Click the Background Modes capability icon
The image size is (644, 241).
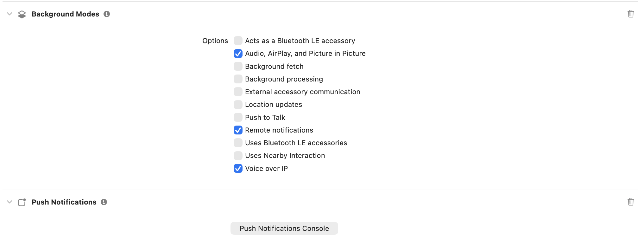pos(22,14)
